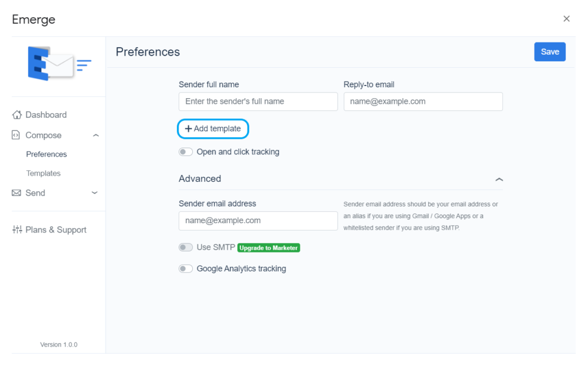Focus the Sender full name field
Viewport: 588px width, 365px height.
coord(258,102)
